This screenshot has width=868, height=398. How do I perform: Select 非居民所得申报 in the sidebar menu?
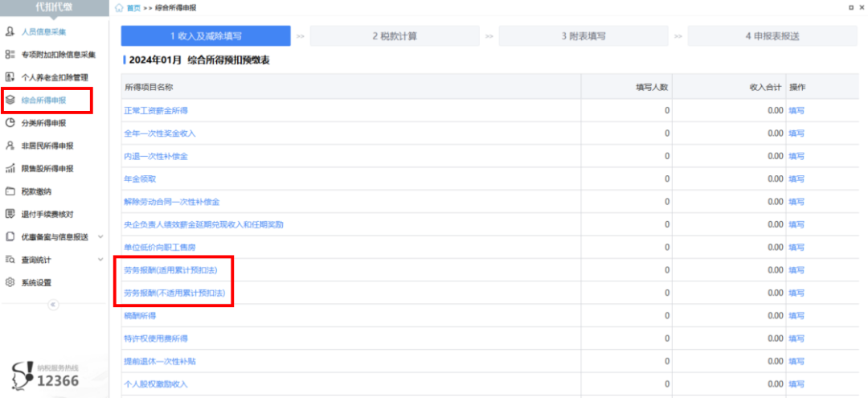(x=47, y=146)
